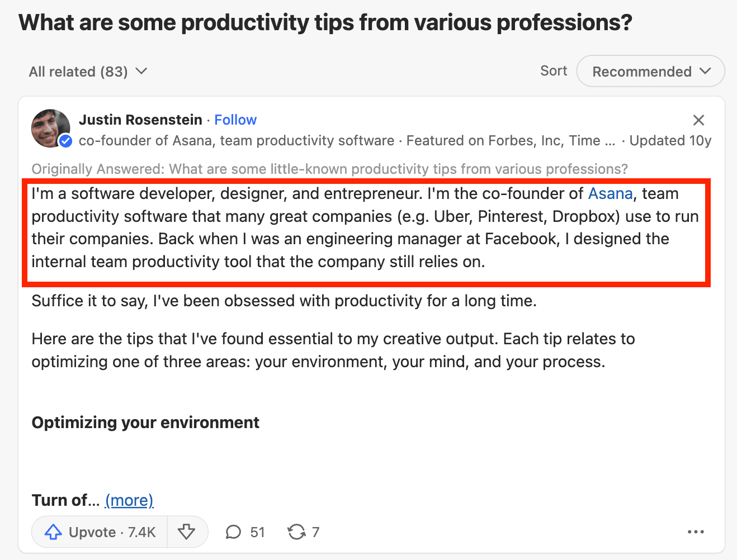Image resolution: width=737 pixels, height=560 pixels.
Task: Share the answer using the circular arrows icon
Action: click(x=303, y=532)
